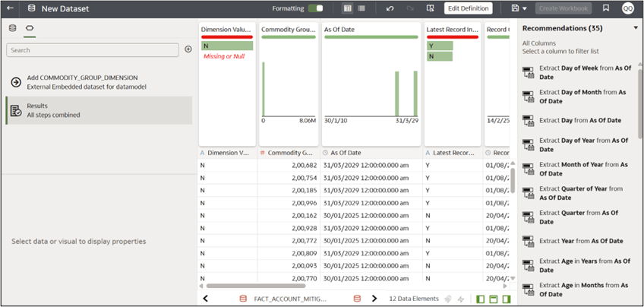Click 12 Data Elements label
The image size is (644, 307).
[x=414, y=299]
